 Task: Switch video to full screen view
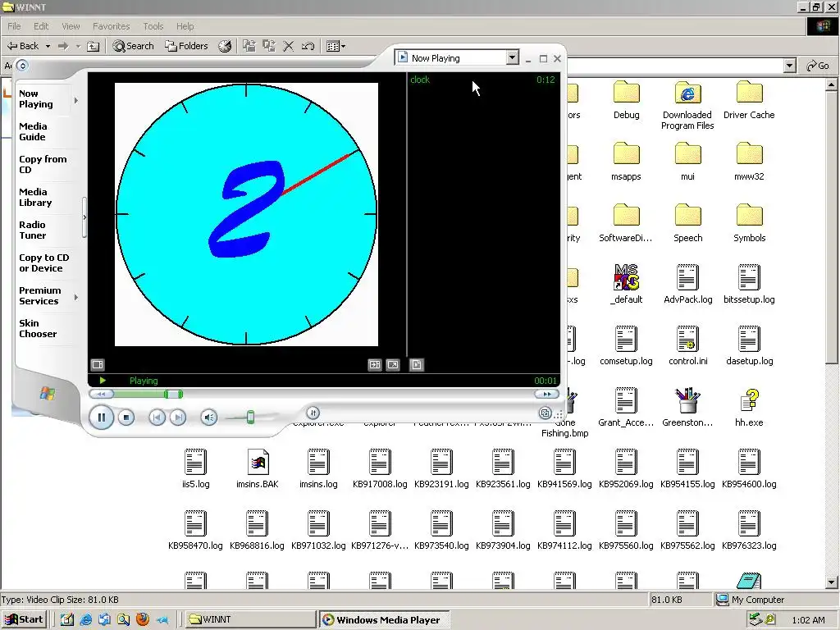[393, 365]
